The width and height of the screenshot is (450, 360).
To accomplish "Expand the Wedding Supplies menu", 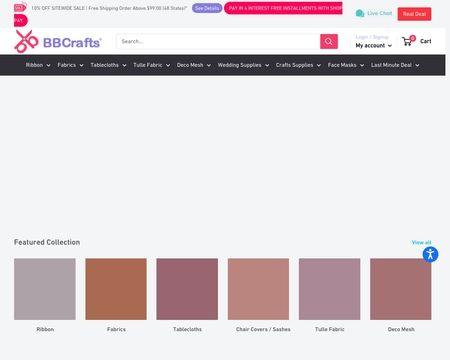I will (x=243, y=65).
